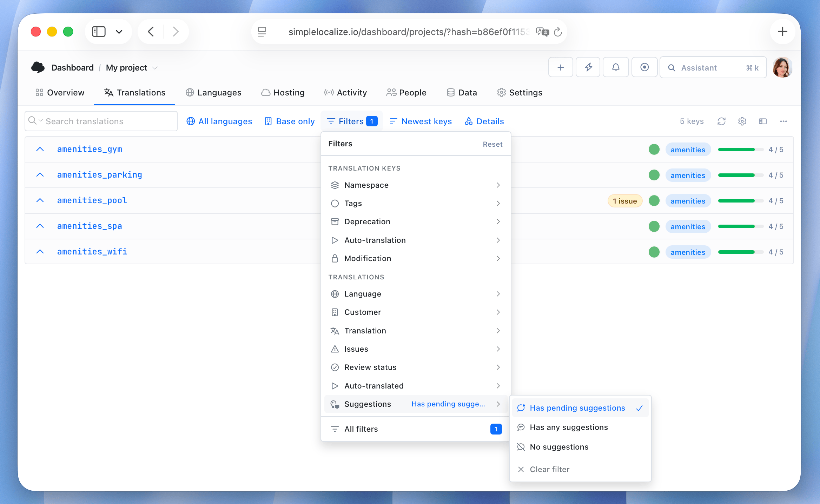Collapse the amenities_spa row
This screenshot has width=820, height=504.
click(x=40, y=226)
